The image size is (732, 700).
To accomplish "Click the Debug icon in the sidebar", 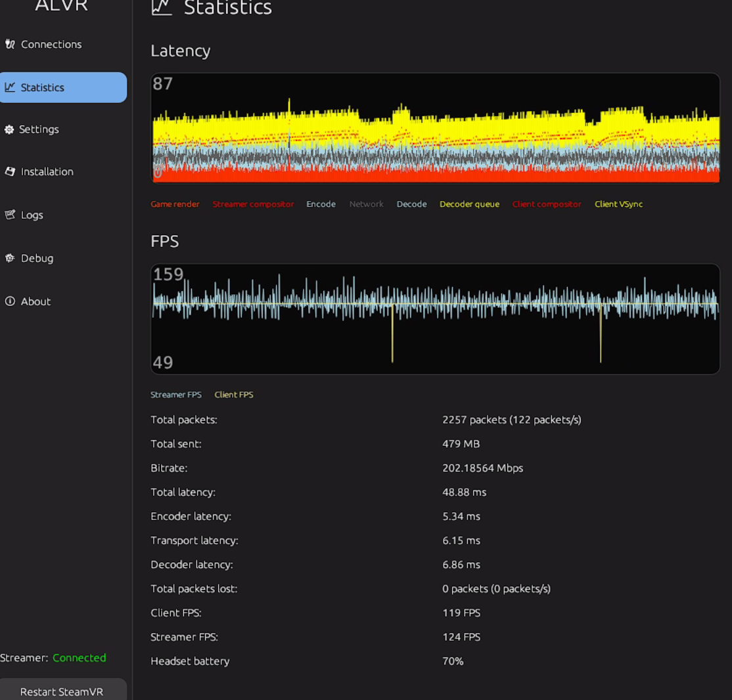I will coord(9,258).
